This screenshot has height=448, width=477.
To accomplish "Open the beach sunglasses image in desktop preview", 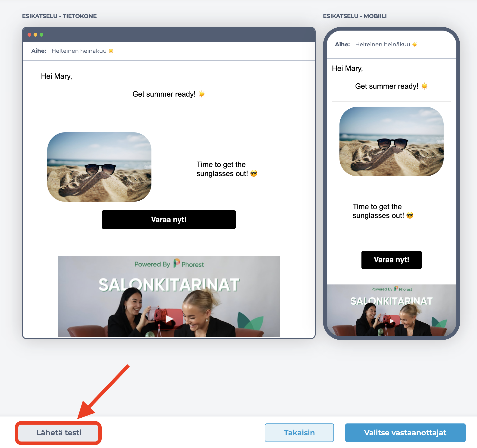I will click(x=99, y=167).
